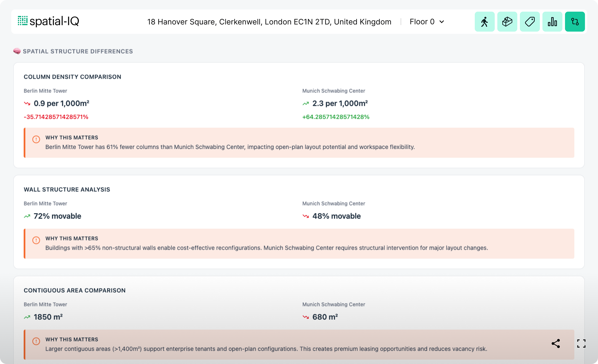Click the share icon
598x364 pixels.
556,343
